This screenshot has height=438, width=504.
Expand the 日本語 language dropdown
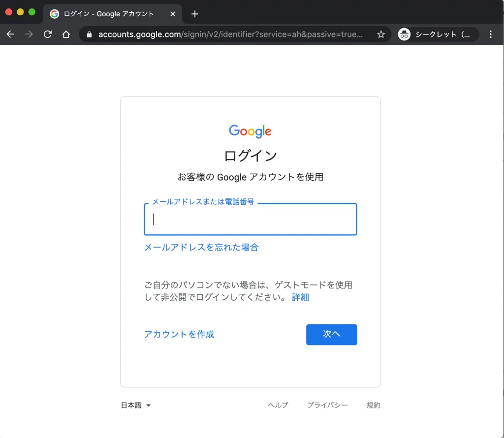(x=136, y=405)
